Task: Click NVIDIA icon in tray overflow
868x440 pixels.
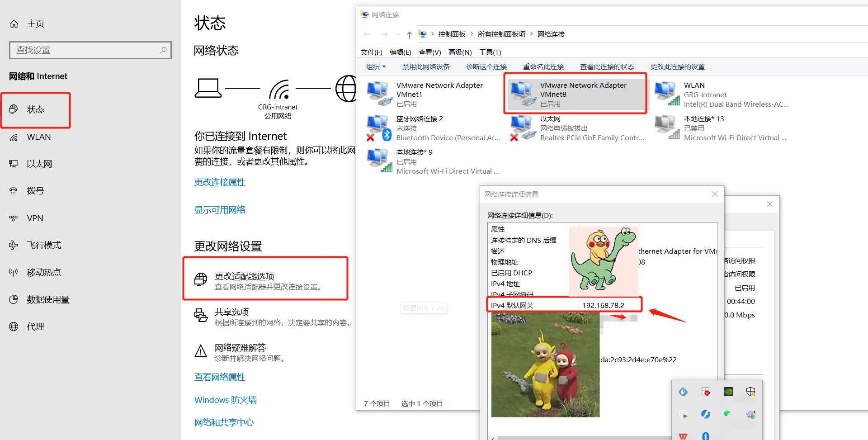Action: coord(728,392)
